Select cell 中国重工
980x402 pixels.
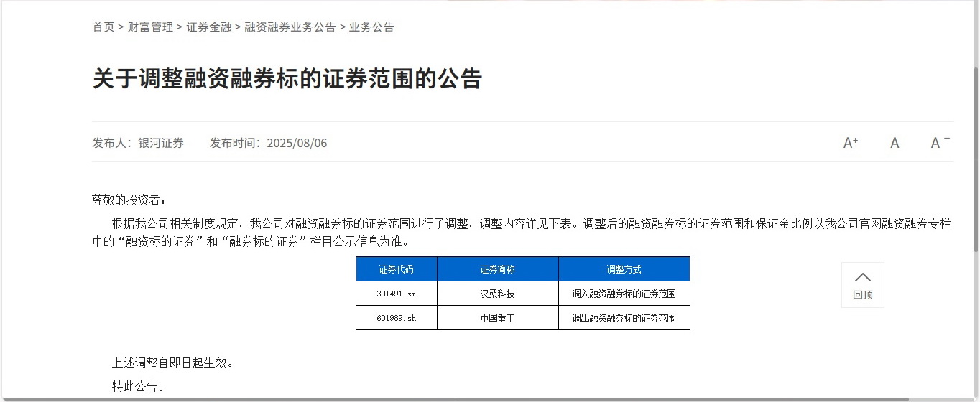click(498, 318)
